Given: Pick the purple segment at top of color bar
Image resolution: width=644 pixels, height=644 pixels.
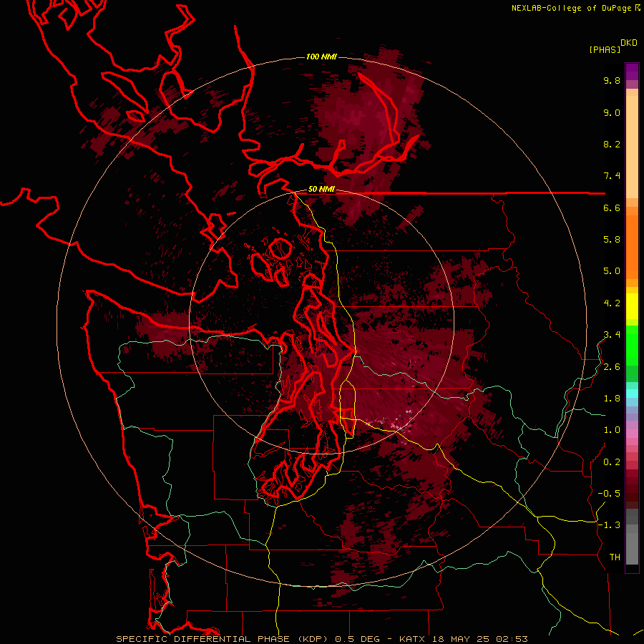Looking at the screenshot, I should coord(632,72).
